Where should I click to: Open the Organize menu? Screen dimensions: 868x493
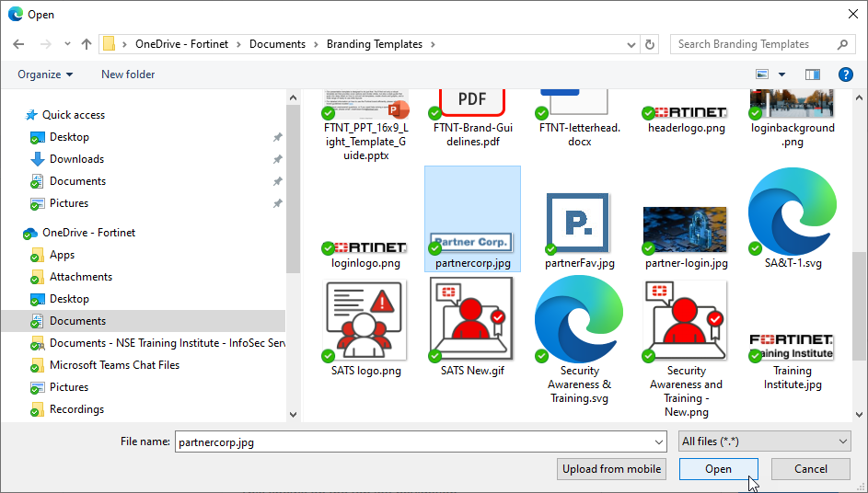click(45, 75)
